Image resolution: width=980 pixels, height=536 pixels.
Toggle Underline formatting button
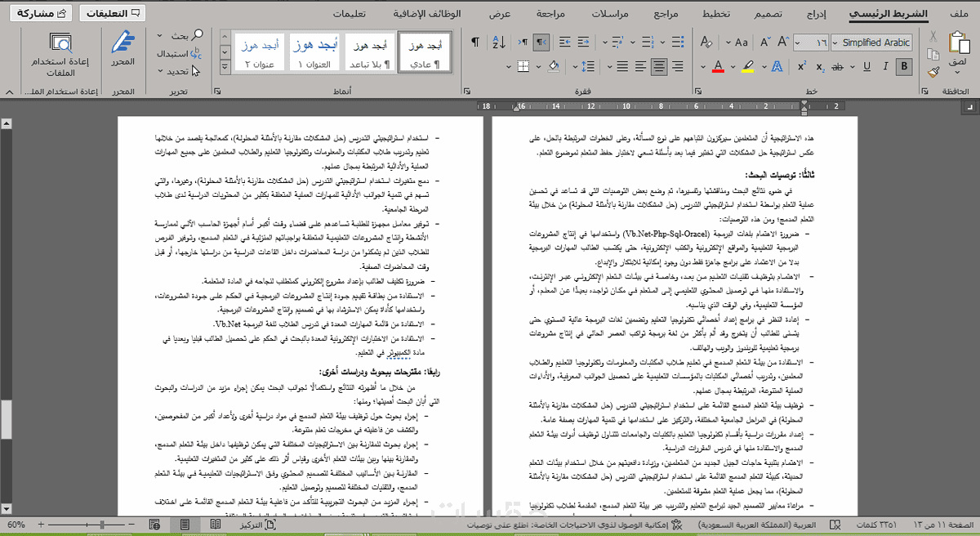(x=866, y=67)
